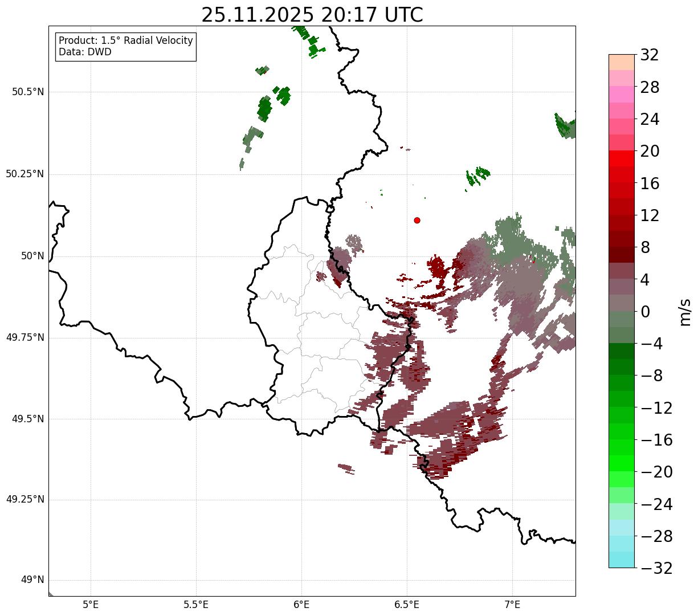Click the colorbar label "20"
The width and height of the screenshot is (698, 616).
point(650,152)
